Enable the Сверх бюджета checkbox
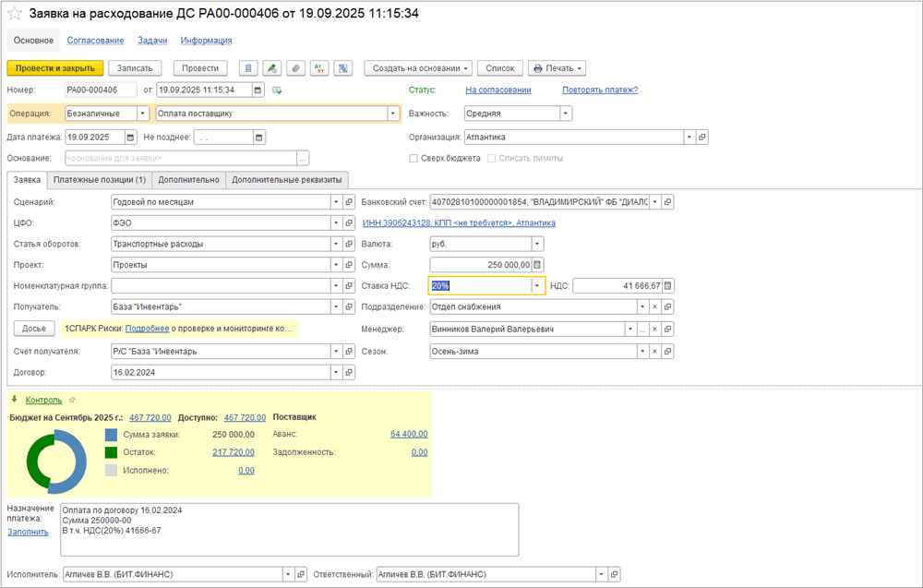Viewport: 923px width, 588px height. 414,159
